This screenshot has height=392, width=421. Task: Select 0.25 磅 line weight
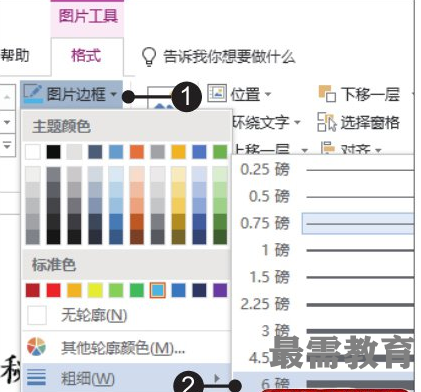coord(323,170)
